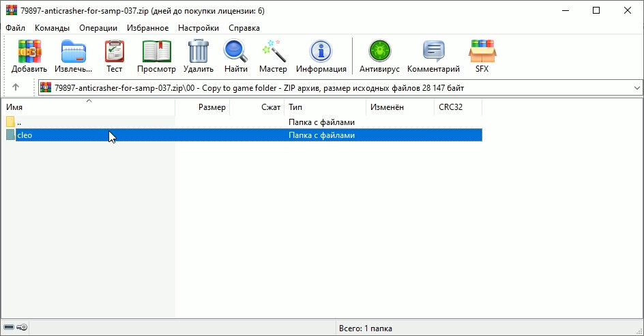Click the disk drive icon in status bar

pos(9,327)
